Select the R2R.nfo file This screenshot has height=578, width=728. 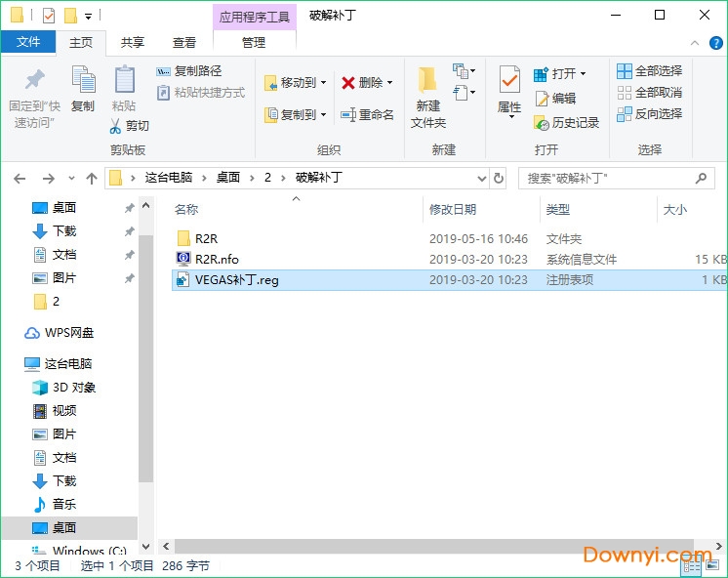coord(217,260)
